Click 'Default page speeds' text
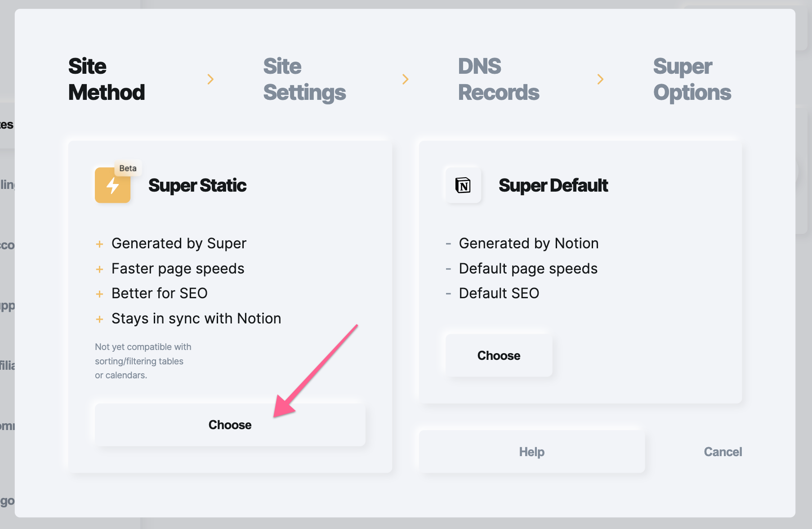The height and width of the screenshot is (529, 812). click(528, 269)
